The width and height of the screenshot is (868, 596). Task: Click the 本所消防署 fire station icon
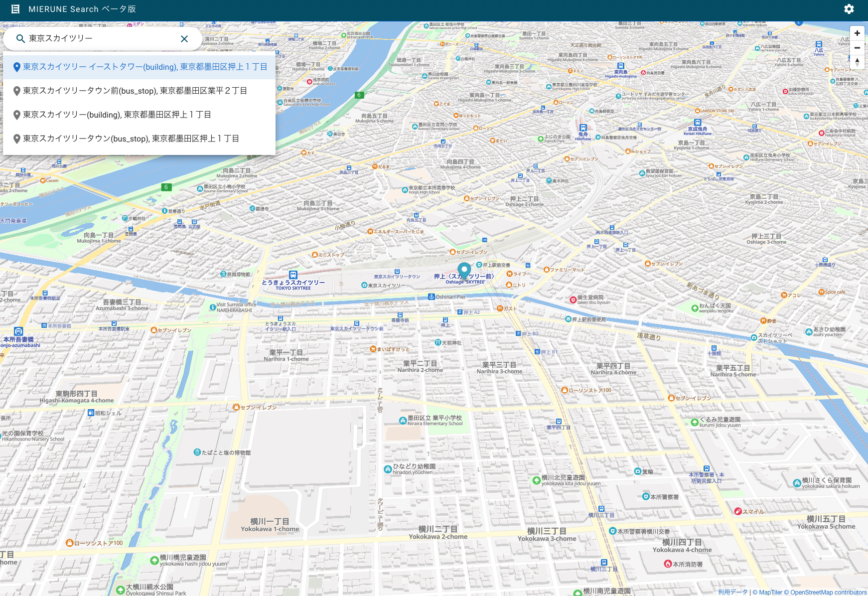(x=668, y=564)
